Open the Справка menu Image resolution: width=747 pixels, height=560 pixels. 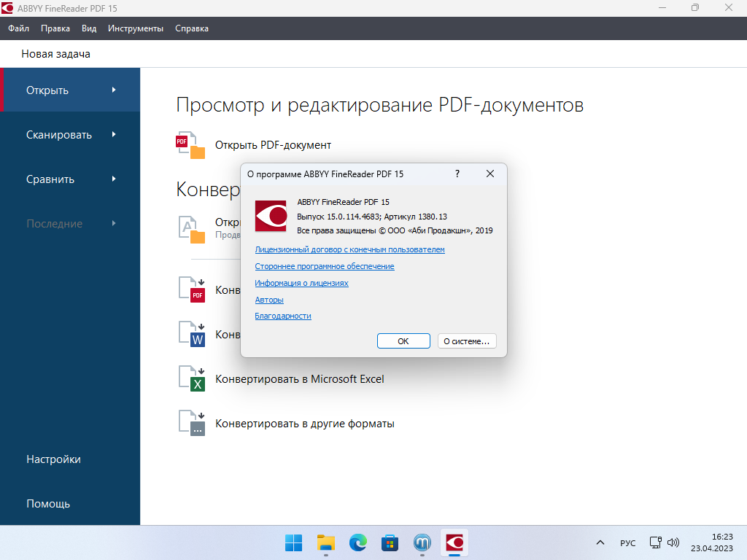(x=192, y=28)
